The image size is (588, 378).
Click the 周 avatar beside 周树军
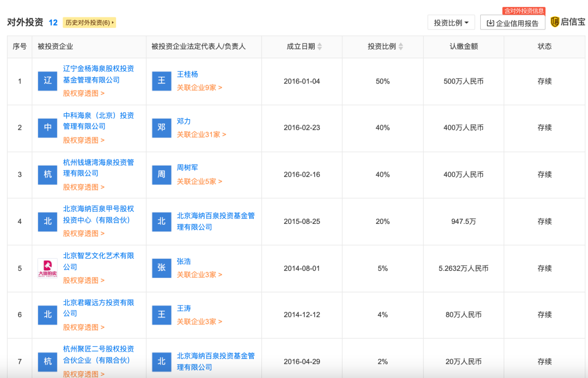point(162,175)
